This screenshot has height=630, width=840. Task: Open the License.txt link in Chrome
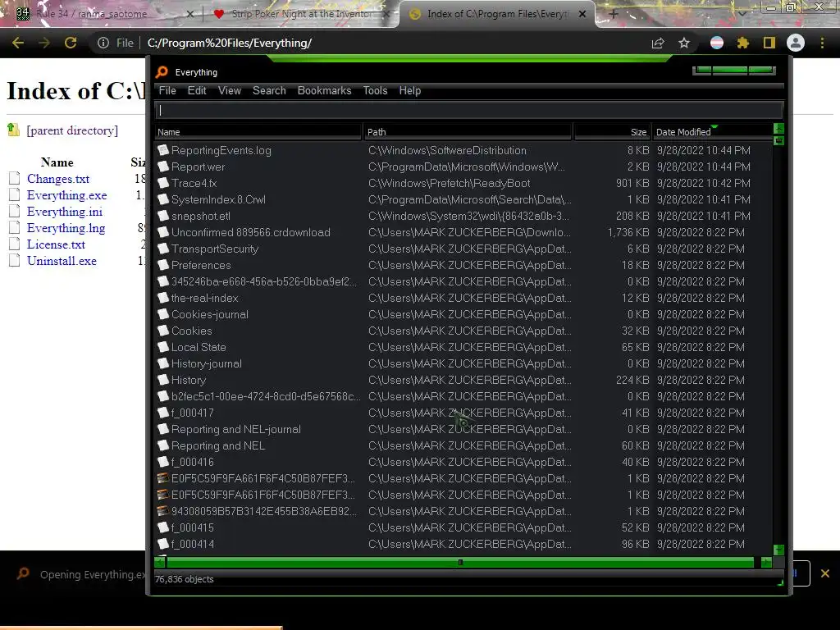[56, 244]
